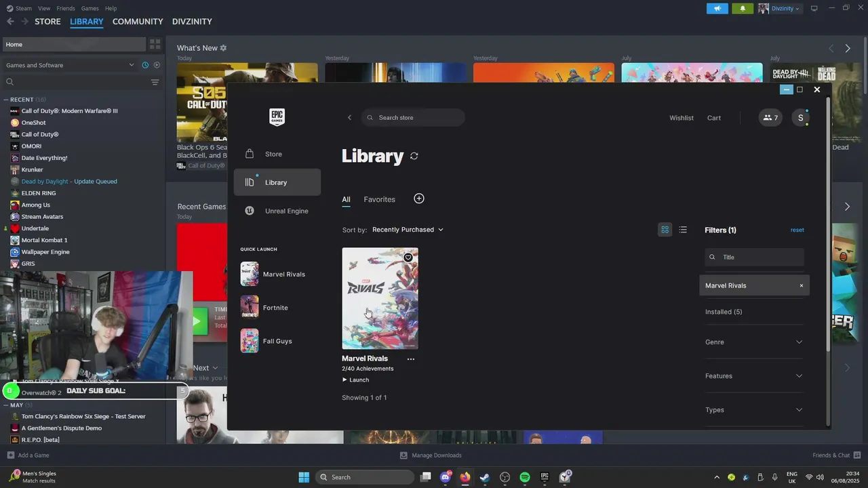The image size is (868, 488).
Task: Go back in the Epic launcher
Action: (x=349, y=117)
